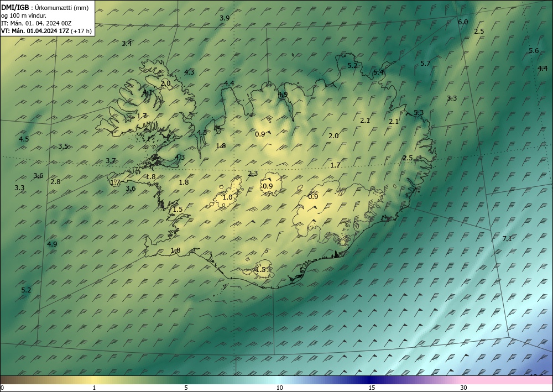
Task: Click the 'VT: Mán. 01.04.2024 17Z' valid time
Action: click(x=35, y=31)
